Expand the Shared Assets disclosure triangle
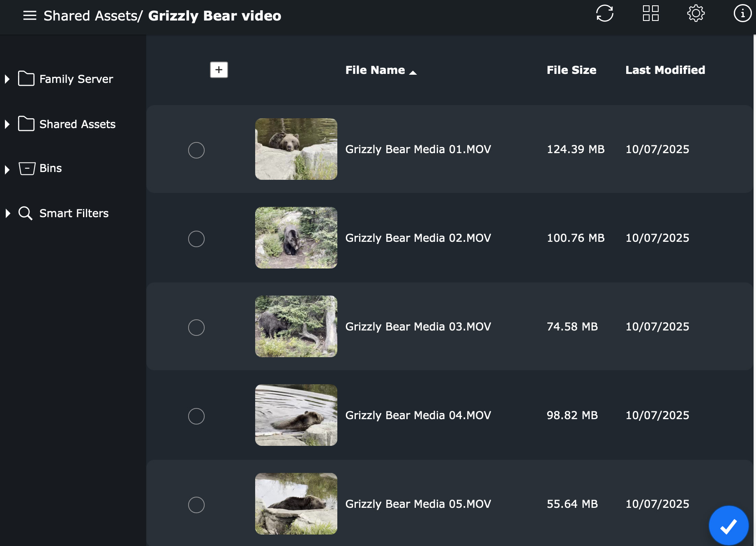The width and height of the screenshot is (756, 546). point(7,124)
